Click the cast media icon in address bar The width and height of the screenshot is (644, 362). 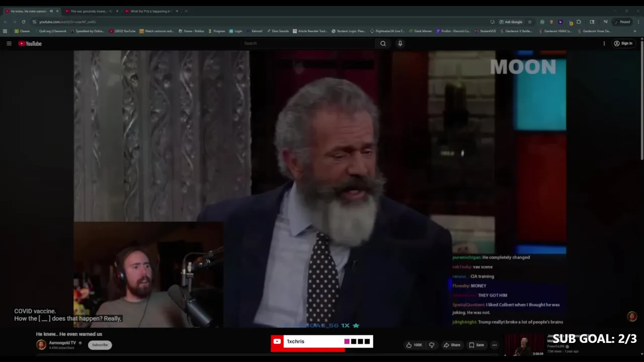[x=492, y=22]
